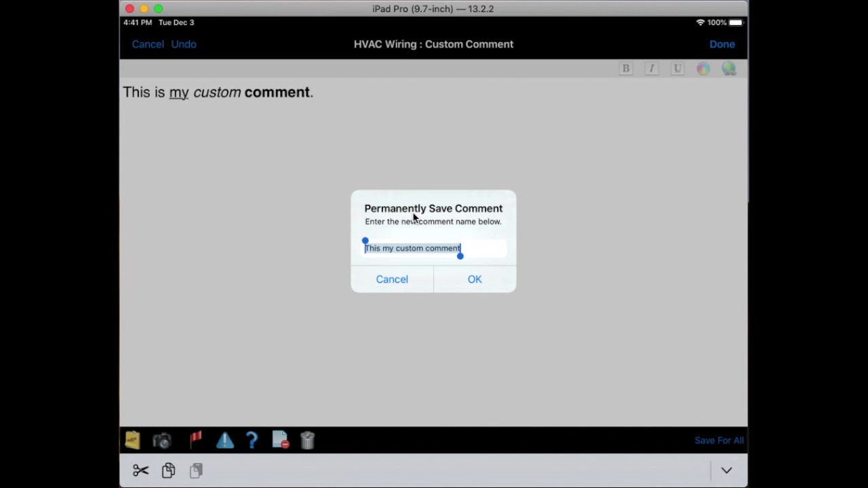Viewport: 868px width, 488px height.
Task: Open the camera photo tool
Action: click(x=161, y=441)
